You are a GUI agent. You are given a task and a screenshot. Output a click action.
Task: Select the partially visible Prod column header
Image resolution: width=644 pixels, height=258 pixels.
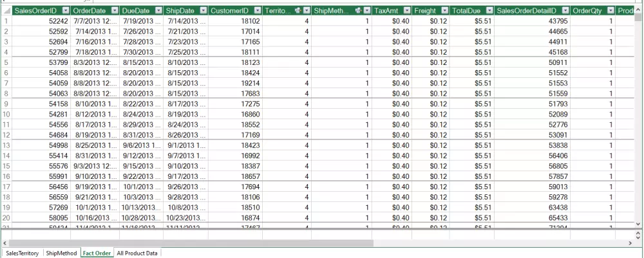pos(625,11)
